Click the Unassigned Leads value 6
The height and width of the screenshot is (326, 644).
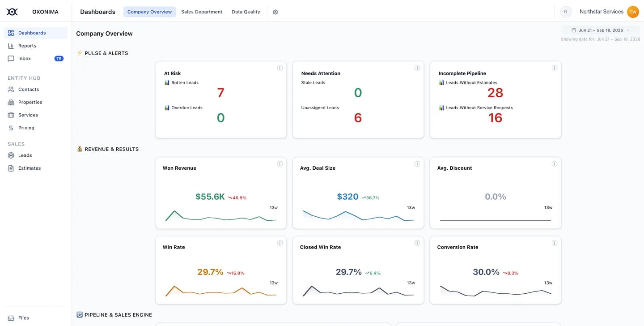358,118
